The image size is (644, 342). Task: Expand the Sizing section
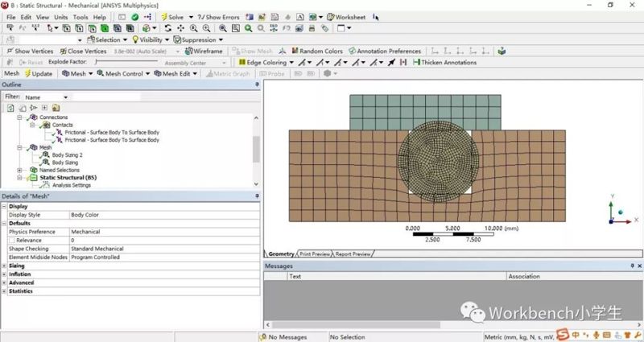[4, 266]
